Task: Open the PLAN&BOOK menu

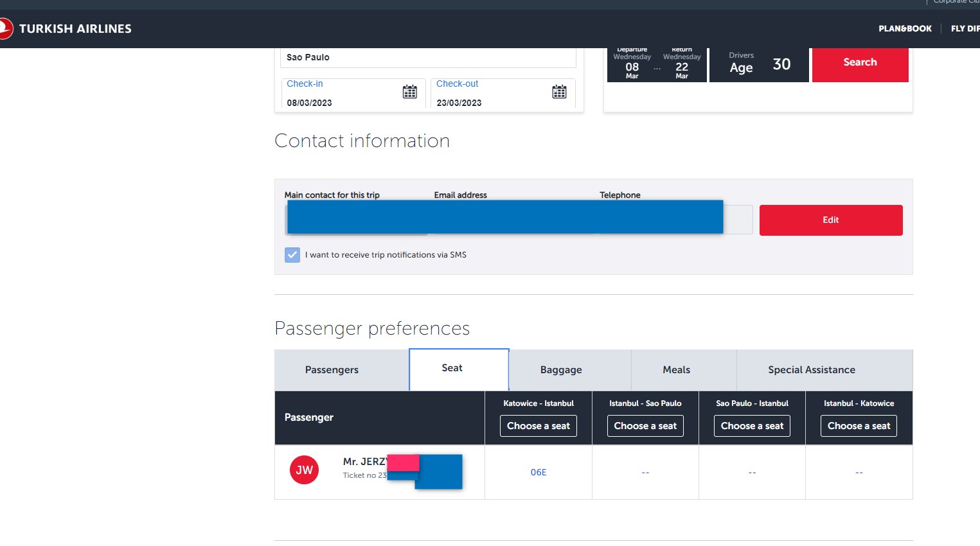Action: [x=905, y=29]
